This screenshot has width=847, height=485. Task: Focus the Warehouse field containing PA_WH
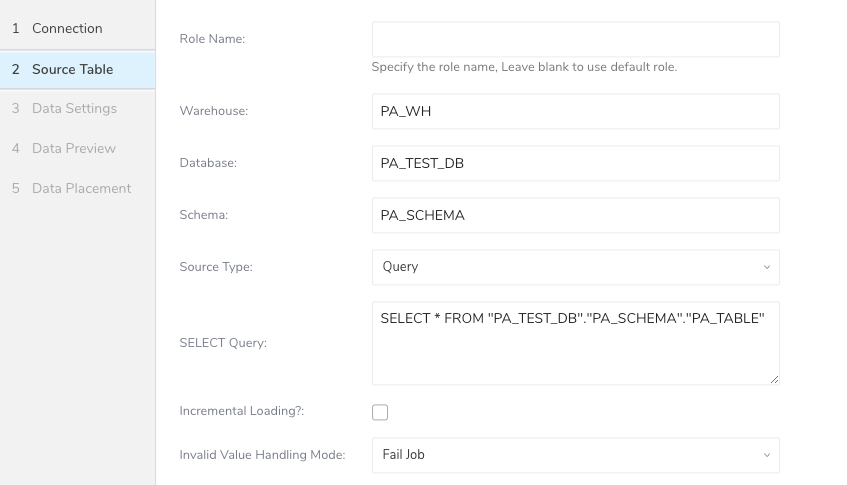(x=575, y=112)
